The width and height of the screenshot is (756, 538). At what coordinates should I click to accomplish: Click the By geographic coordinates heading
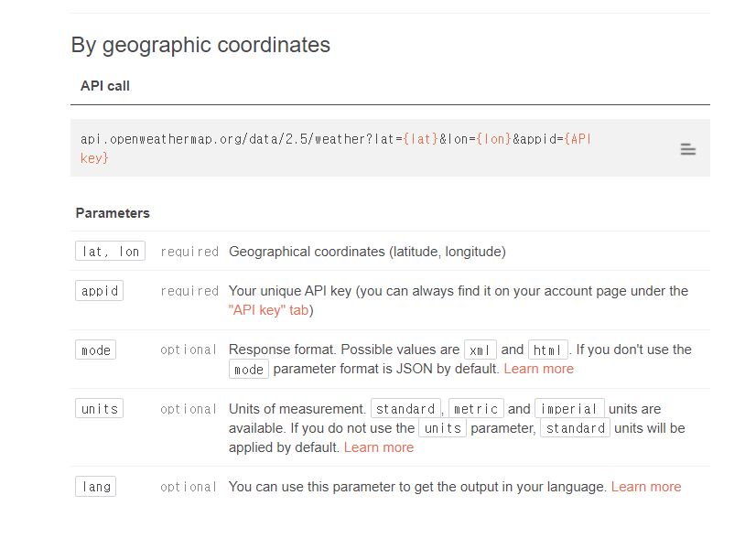coord(200,45)
